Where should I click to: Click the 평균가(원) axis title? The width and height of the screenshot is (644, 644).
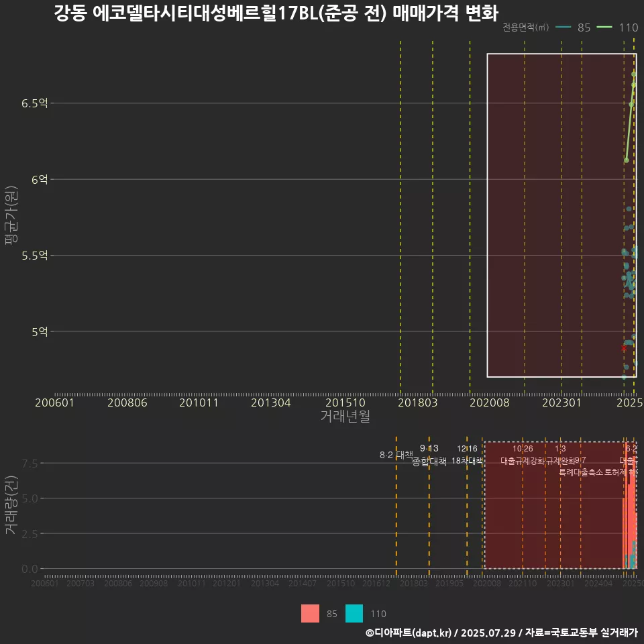[11, 215]
